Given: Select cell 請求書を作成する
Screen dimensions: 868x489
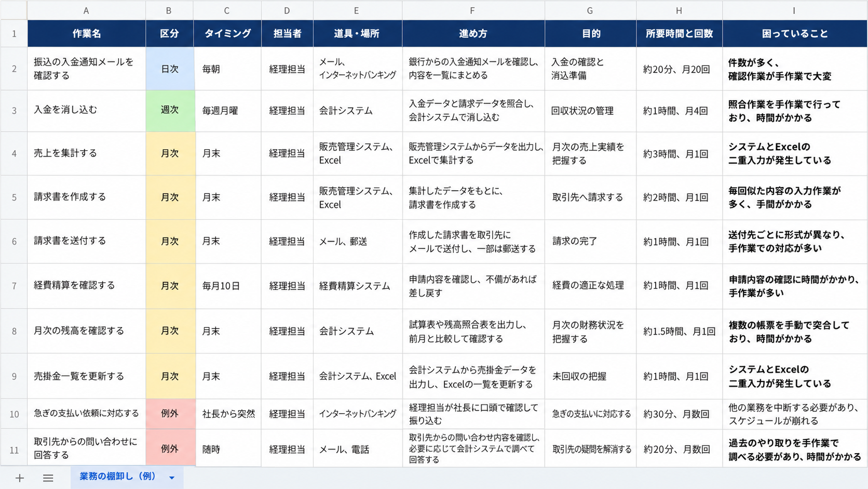Looking at the screenshot, I should [x=86, y=197].
